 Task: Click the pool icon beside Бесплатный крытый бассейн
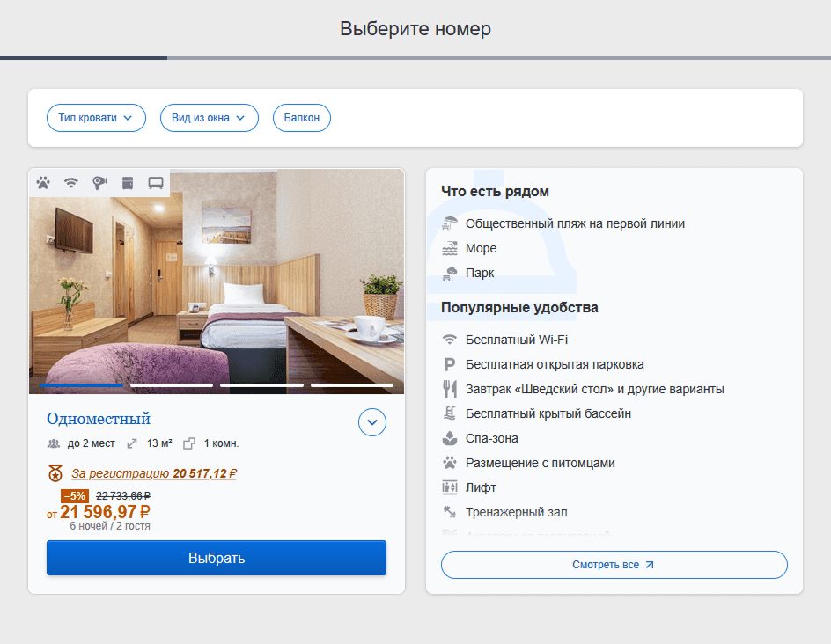coord(450,413)
